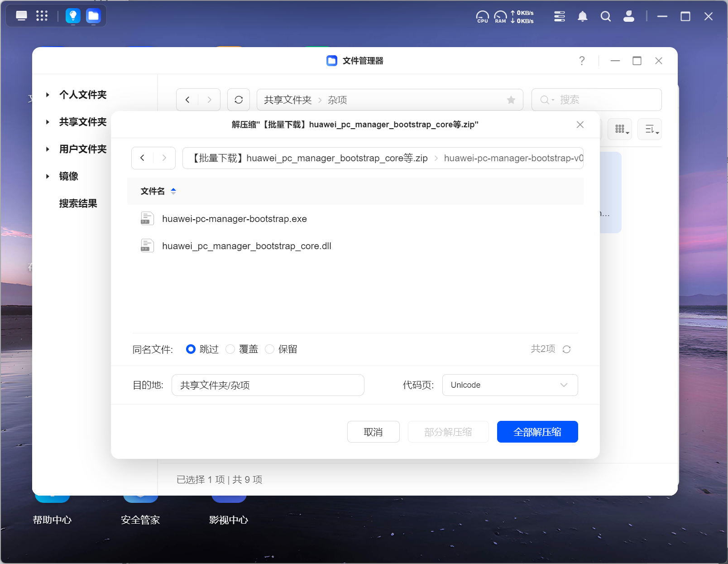Open search filter dropdown arrow
The height and width of the screenshot is (564, 728).
553,100
